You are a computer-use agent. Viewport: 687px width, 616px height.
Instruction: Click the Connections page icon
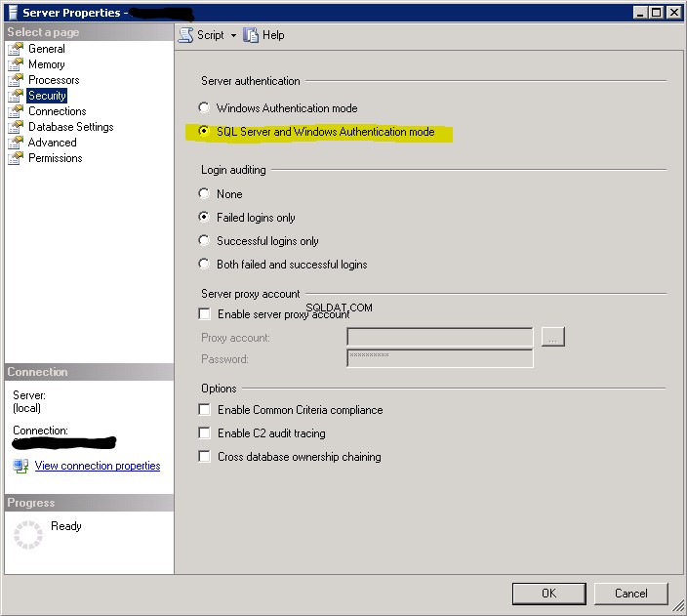pos(16,111)
